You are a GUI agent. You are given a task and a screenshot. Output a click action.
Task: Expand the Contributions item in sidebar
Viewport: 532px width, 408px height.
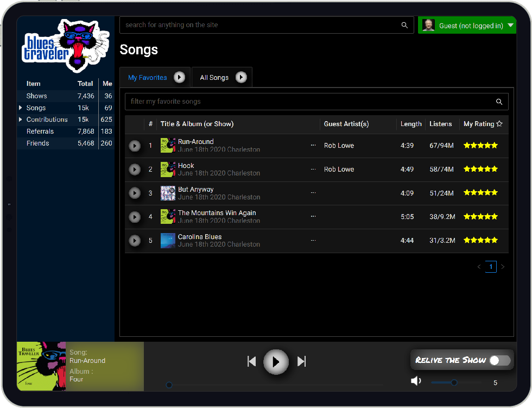point(21,120)
